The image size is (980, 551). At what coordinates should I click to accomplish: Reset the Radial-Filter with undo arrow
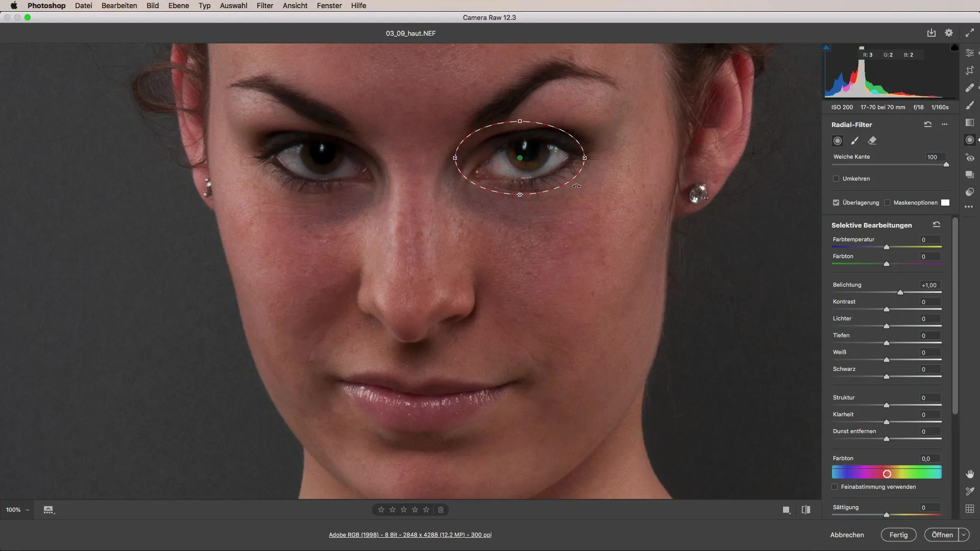point(928,124)
